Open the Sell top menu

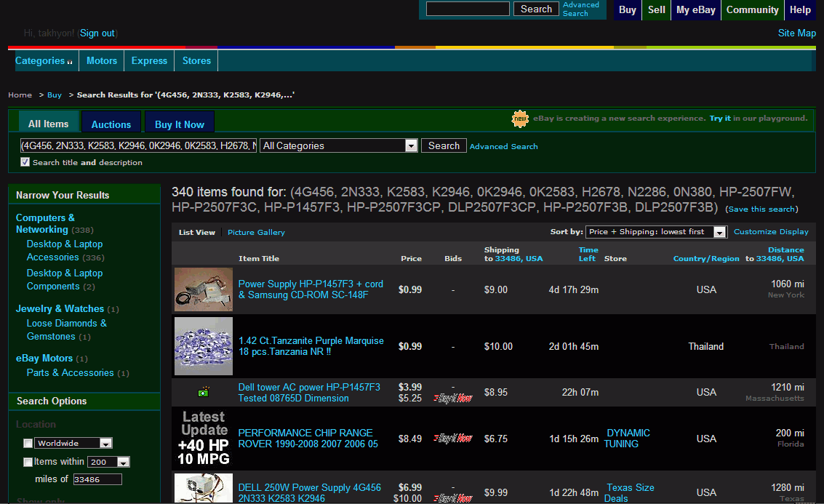coord(656,9)
